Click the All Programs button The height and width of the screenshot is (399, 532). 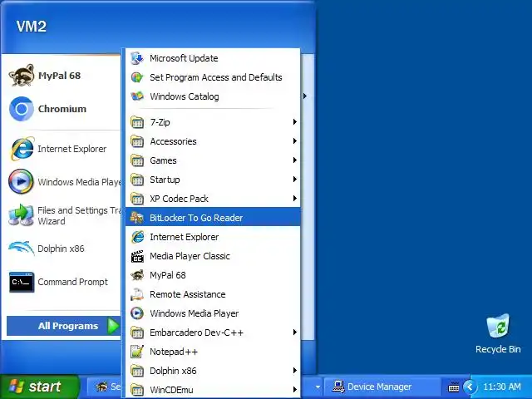tap(63, 326)
